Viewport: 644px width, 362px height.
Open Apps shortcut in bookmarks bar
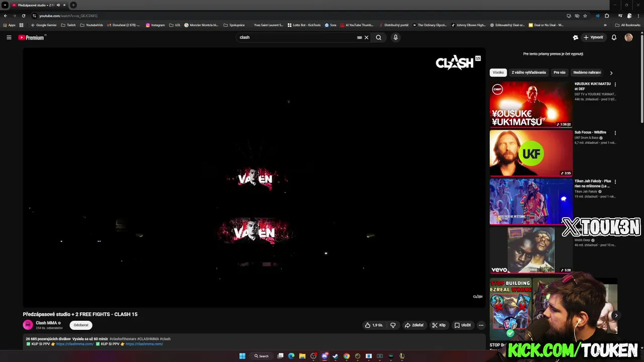9,25
